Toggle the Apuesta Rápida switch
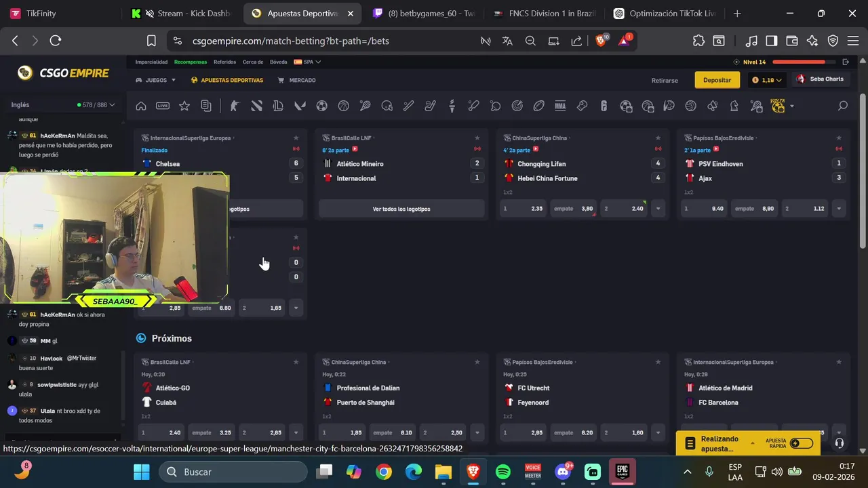 801,443
